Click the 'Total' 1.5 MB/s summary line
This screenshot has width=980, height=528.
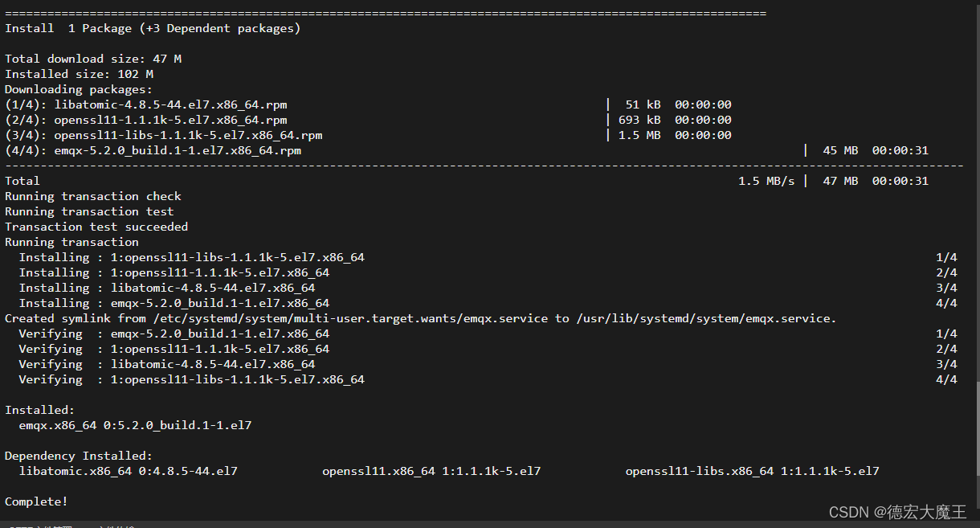click(467, 181)
